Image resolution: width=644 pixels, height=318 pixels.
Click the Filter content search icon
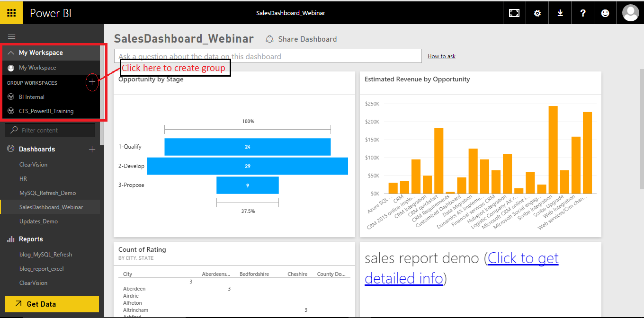(14, 130)
